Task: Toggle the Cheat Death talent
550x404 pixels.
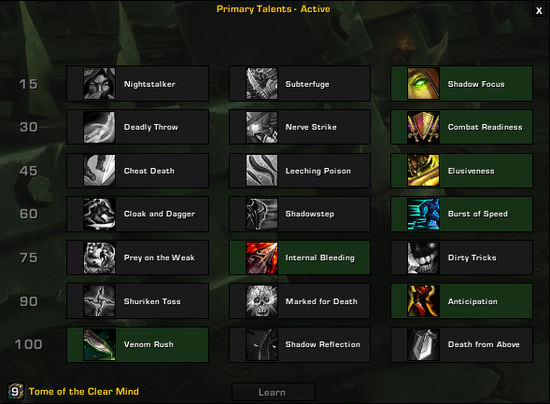Action: [138, 171]
